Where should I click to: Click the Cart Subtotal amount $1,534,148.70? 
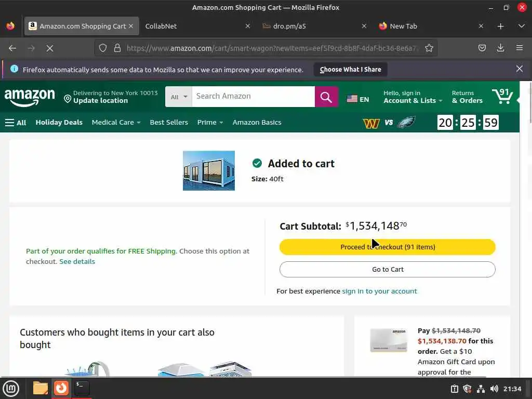[x=376, y=226]
